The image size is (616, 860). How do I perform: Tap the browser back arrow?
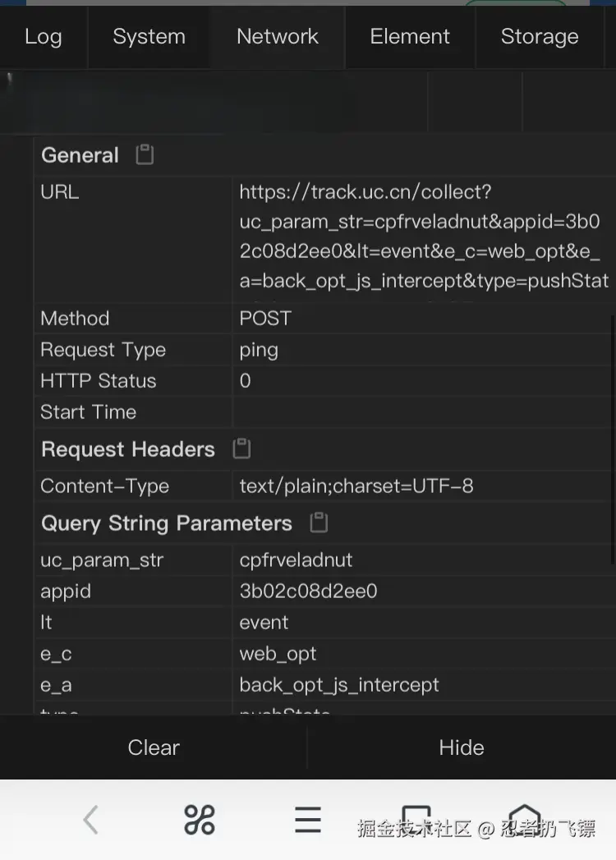(x=91, y=819)
